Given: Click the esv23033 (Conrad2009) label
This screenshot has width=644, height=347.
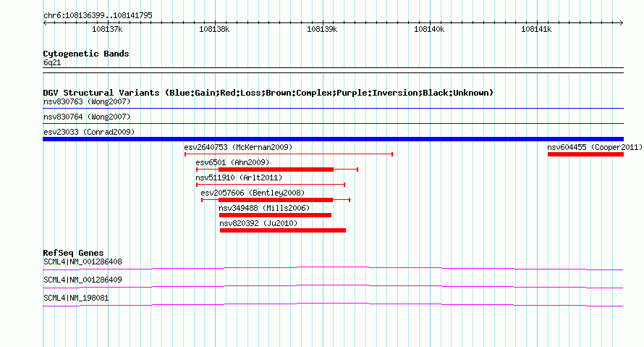Looking at the screenshot, I should [89, 132].
